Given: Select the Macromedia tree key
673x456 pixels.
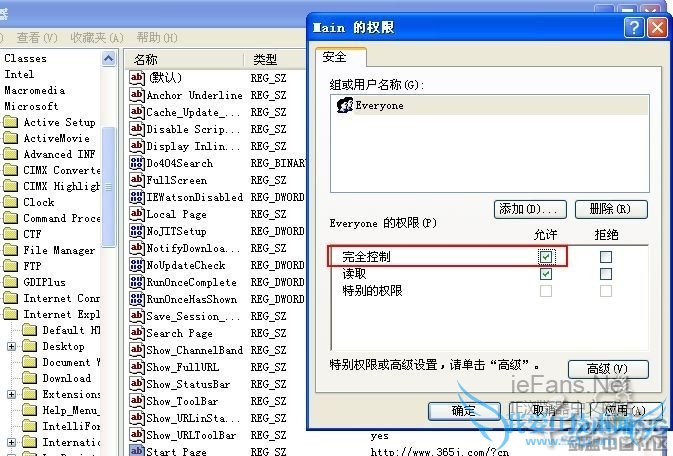Looking at the screenshot, I should pyautogui.click(x=35, y=91).
